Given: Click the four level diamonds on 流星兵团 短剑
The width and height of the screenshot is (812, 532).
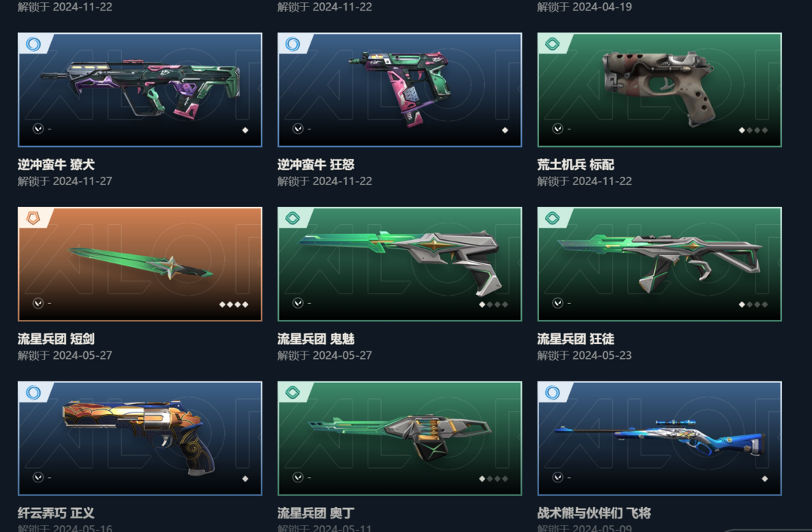Looking at the screenshot, I should click(x=234, y=304).
